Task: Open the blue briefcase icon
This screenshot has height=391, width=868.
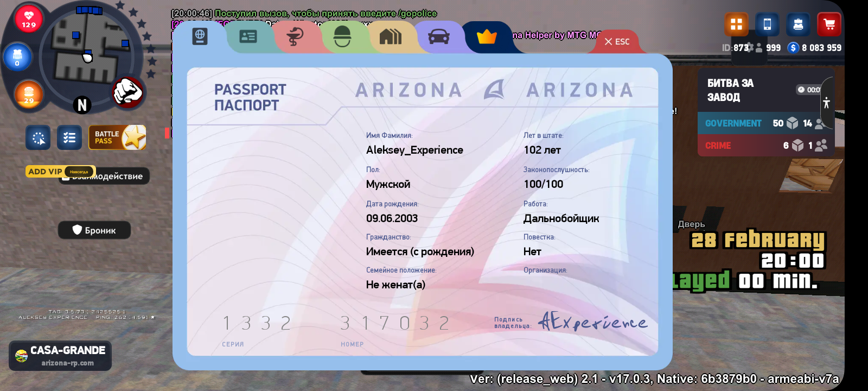Action: (798, 24)
